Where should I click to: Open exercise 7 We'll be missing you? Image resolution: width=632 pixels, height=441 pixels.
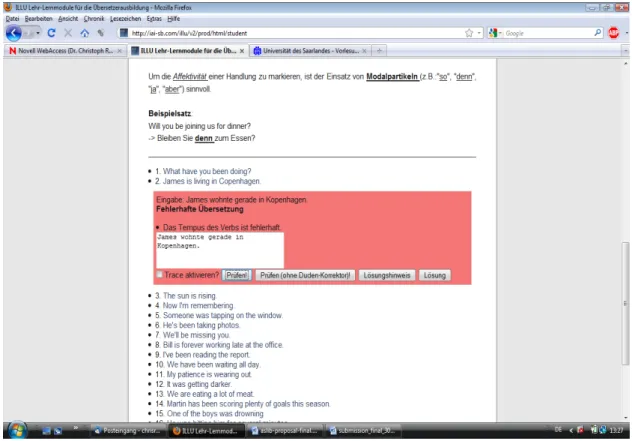pos(196,335)
